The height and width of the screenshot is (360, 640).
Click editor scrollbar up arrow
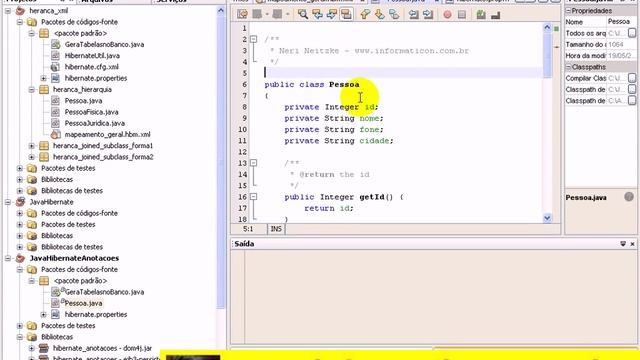tap(547, 27)
